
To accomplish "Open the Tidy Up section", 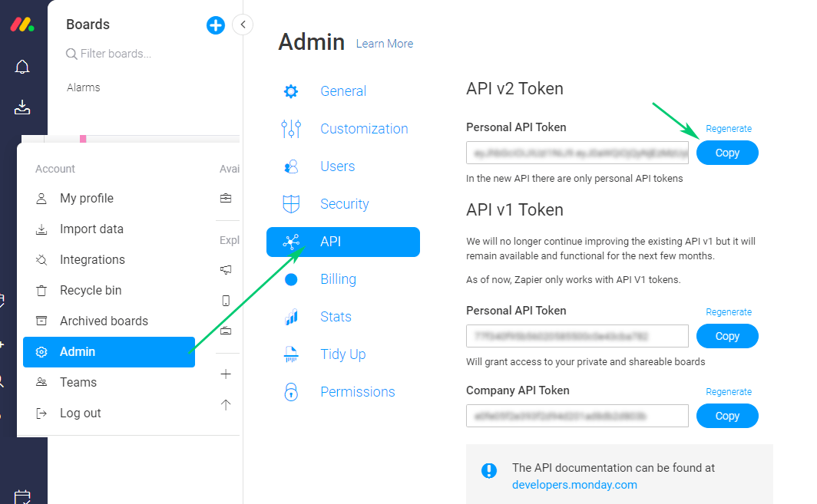I will coord(342,354).
